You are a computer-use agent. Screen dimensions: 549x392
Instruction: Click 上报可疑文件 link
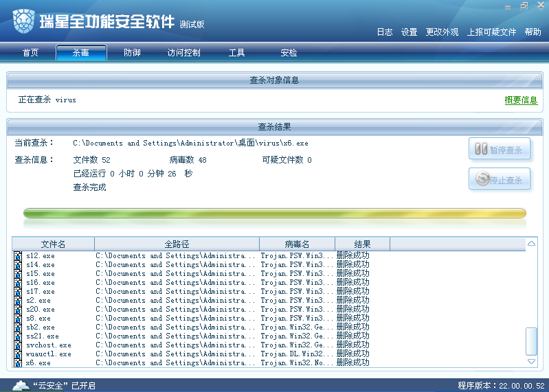(491, 32)
